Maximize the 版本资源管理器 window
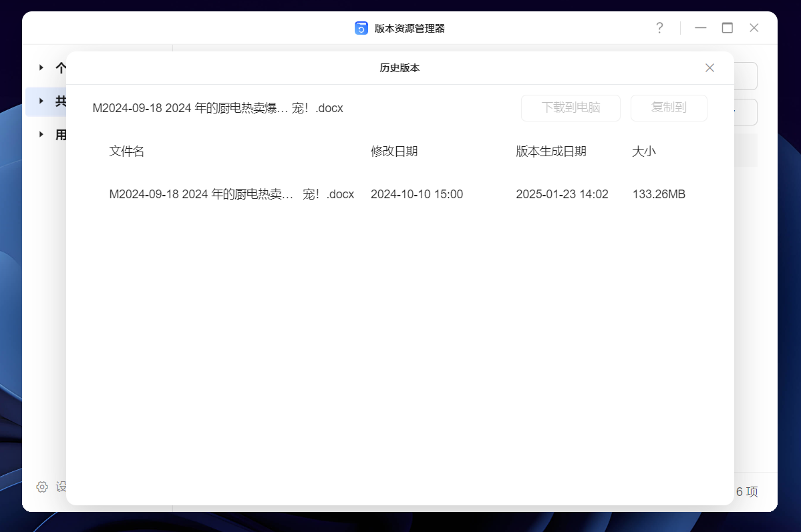The width and height of the screenshot is (801, 532). 727,28
